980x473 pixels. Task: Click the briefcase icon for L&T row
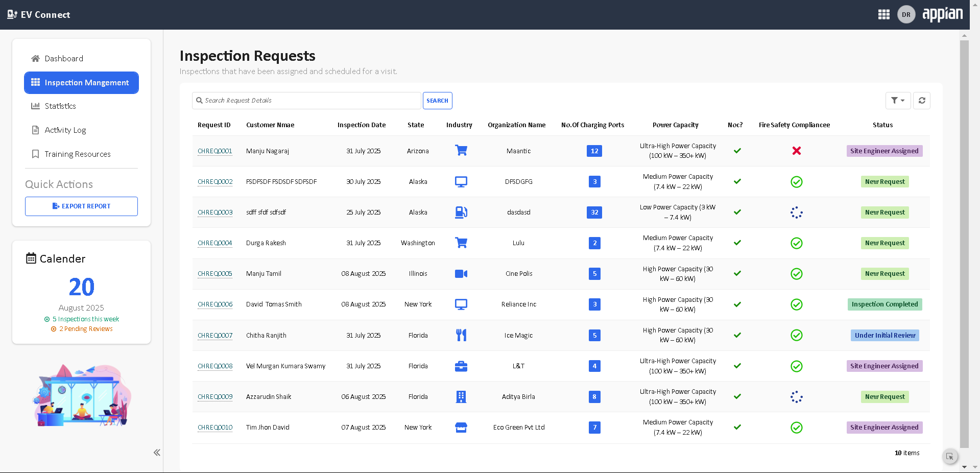(461, 366)
